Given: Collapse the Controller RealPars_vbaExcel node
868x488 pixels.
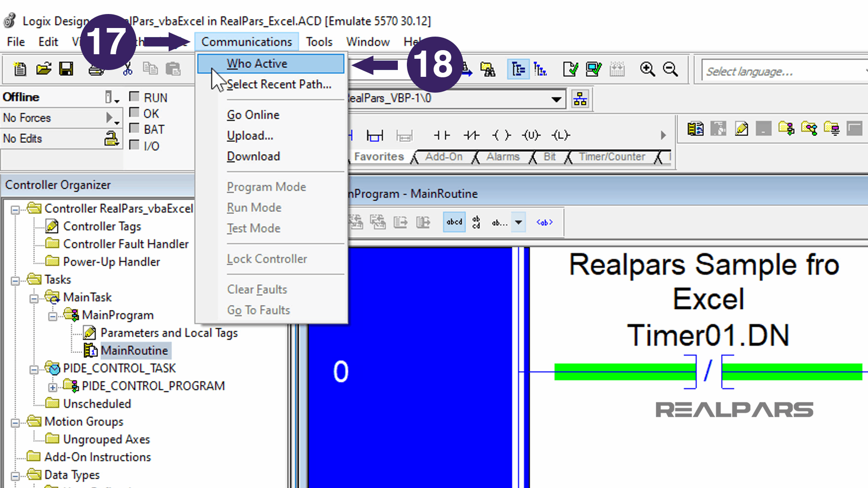Looking at the screenshot, I should pyautogui.click(x=15, y=210).
